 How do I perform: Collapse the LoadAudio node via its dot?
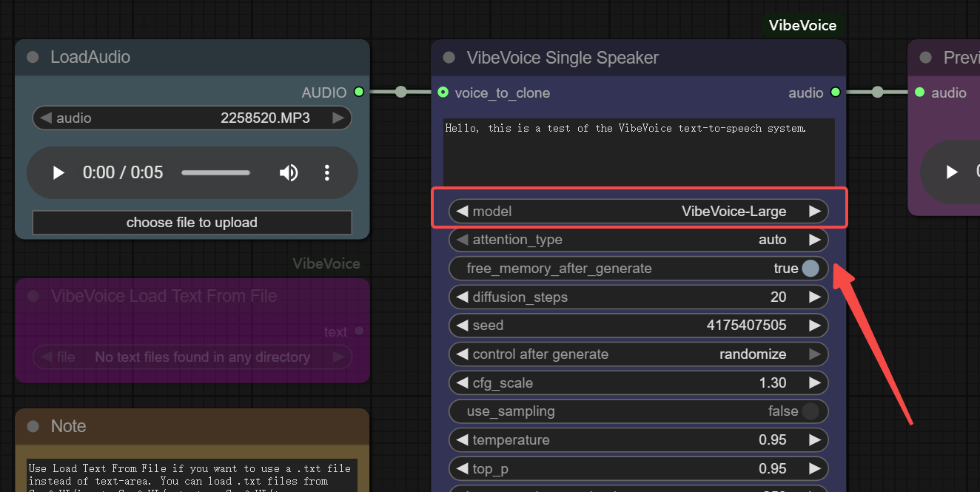tap(33, 58)
